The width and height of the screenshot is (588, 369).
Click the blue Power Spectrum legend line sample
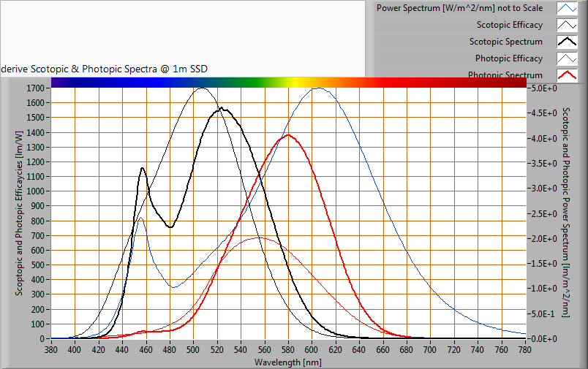click(568, 9)
